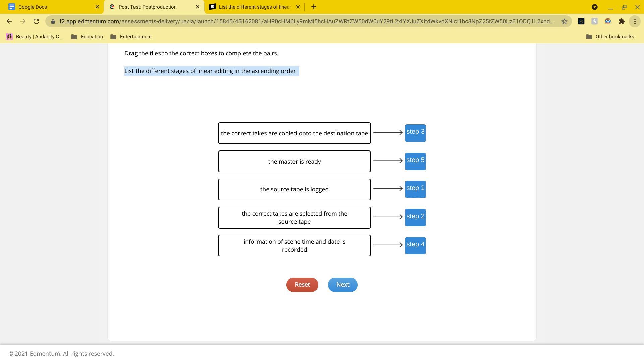Viewport: 644px width, 362px height.
Task: Close the Post Test Postproduction tab
Action: coord(198,7)
